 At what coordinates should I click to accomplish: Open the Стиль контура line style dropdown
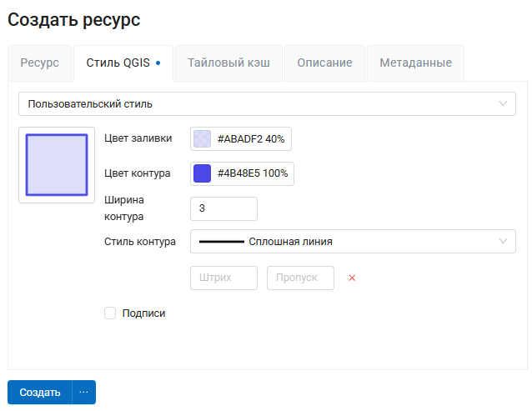[352, 242]
